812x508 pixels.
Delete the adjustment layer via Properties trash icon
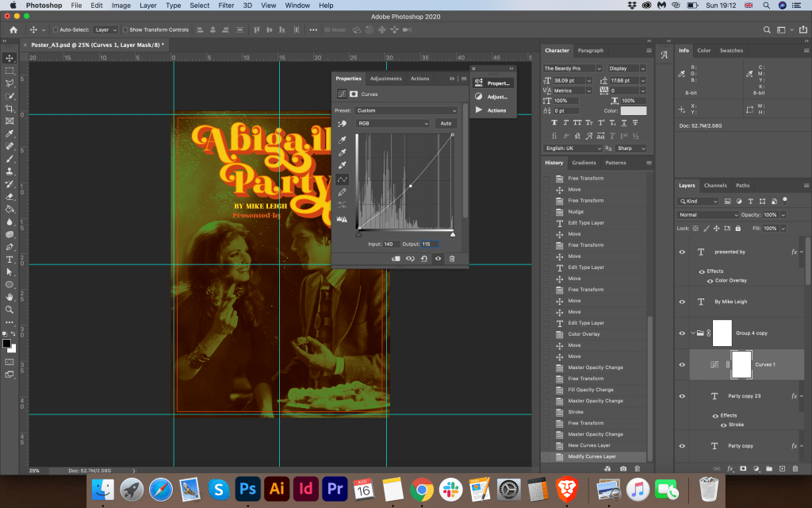click(451, 258)
